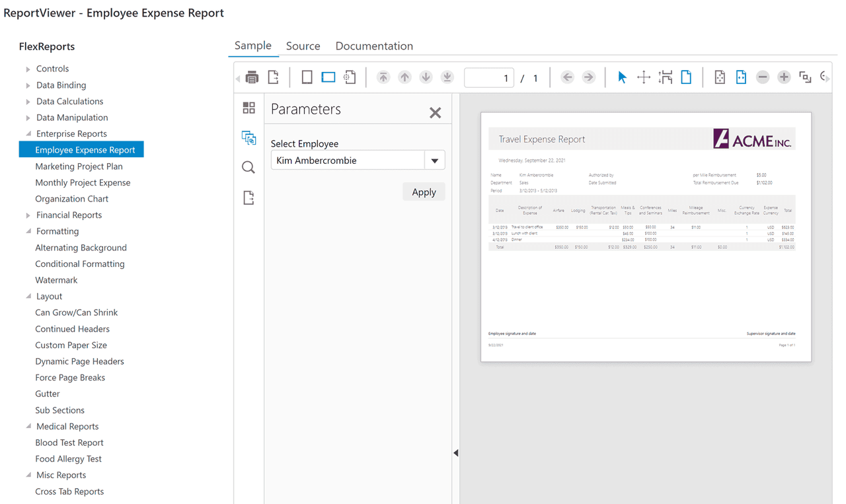This screenshot has height=504, width=846.
Task: Click the zoom out minus button
Action: coord(763,77)
